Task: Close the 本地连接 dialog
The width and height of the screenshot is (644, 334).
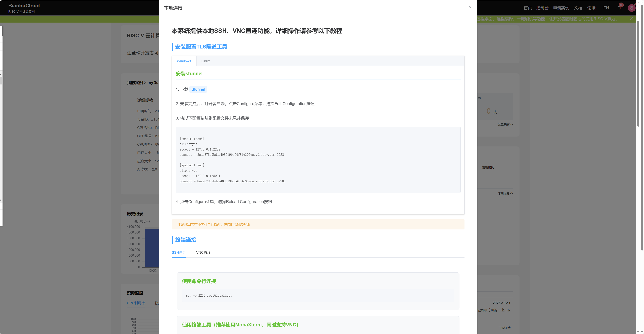Action: [470, 7]
